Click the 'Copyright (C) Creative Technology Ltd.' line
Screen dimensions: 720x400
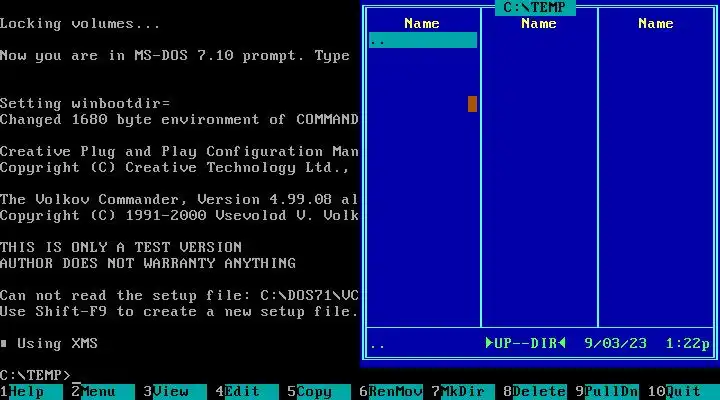pyautogui.click(x=175, y=168)
